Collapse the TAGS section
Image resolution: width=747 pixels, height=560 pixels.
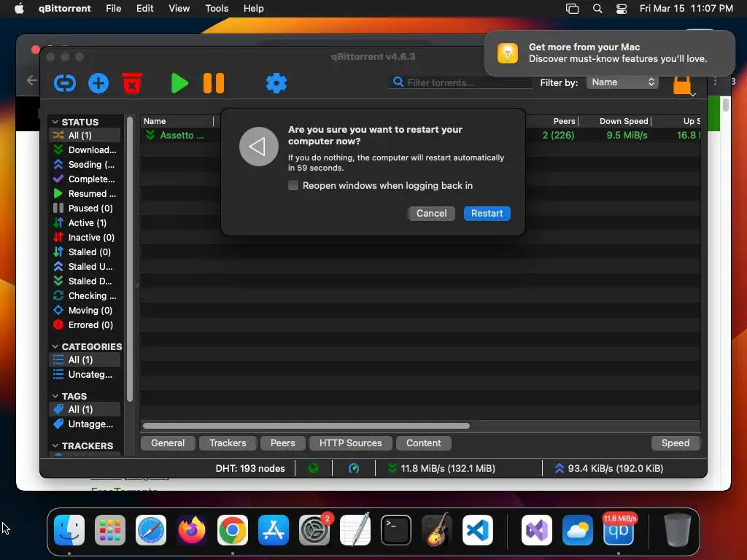tap(55, 396)
